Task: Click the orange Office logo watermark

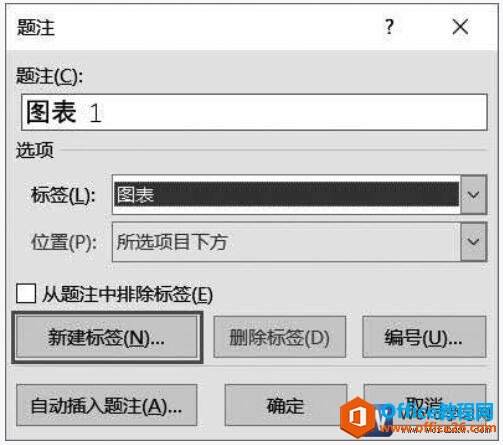Action: pos(358,417)
